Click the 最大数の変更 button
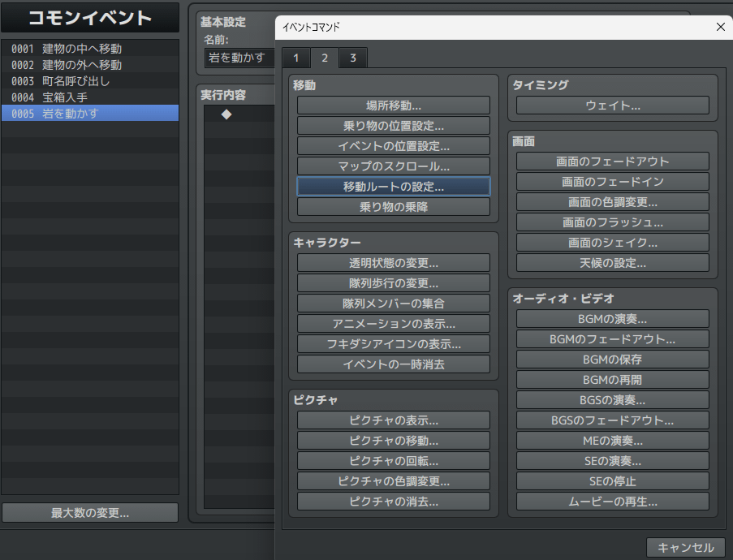Image resolution: width=733 pixels, height=560 pixels. click(x=89, y=513)
